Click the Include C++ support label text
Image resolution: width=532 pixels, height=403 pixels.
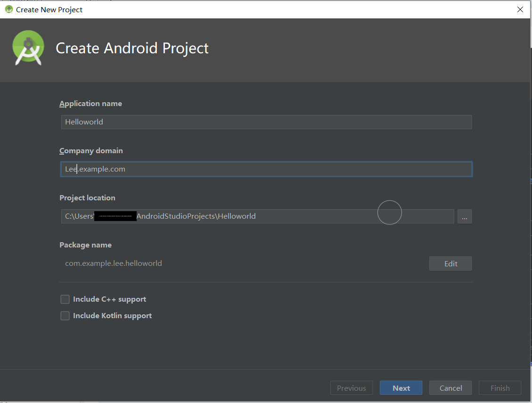110,299
